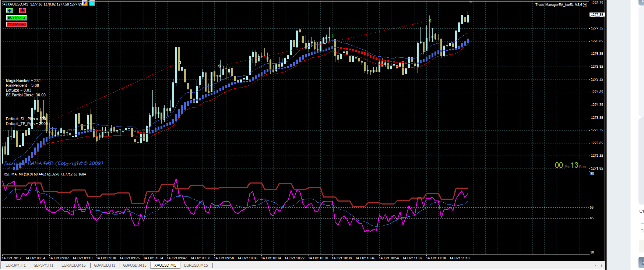Click the 1271.85 price scale label
The image size is (644, 270).
pos(597,168)
